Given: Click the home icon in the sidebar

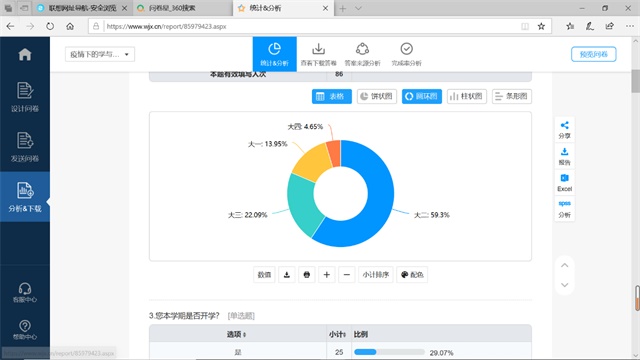Looking at the screenshot, I should (25, 54).
